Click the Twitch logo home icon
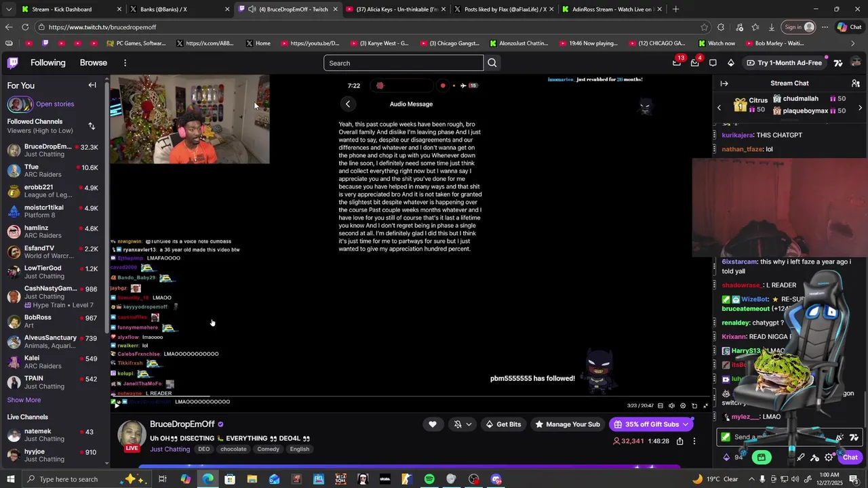This screenshot has height=488, width=868. (13, 62)
